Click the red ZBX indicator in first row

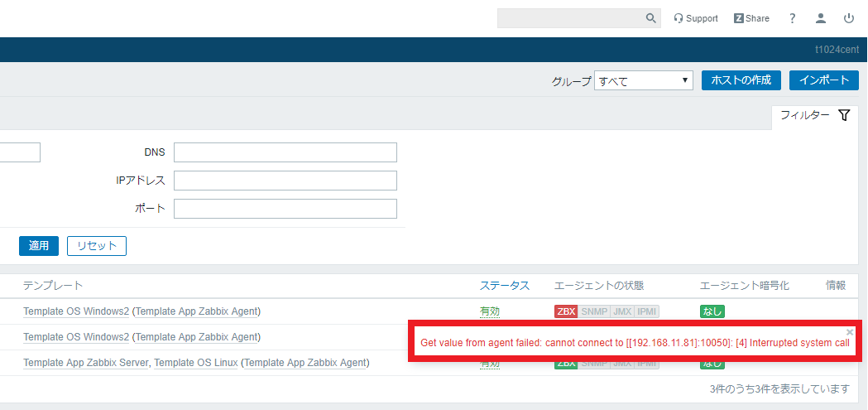click(566, 311)
